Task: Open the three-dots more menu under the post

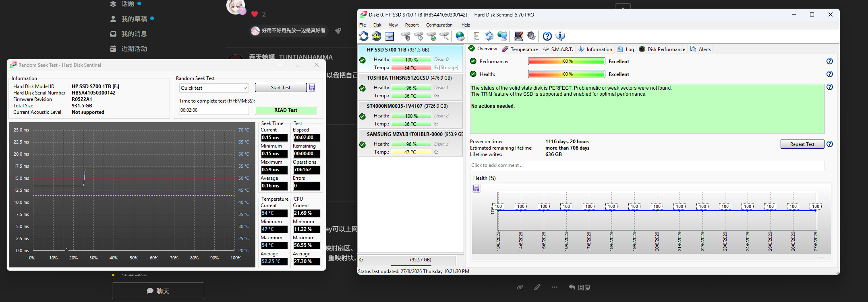Action: tap(555, 287)
